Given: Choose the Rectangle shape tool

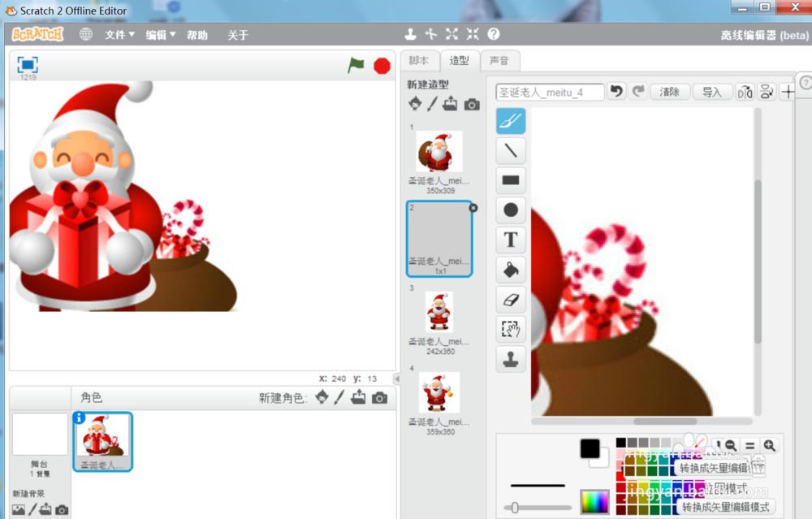Looking at the screenshot, I should pos(511,180).
